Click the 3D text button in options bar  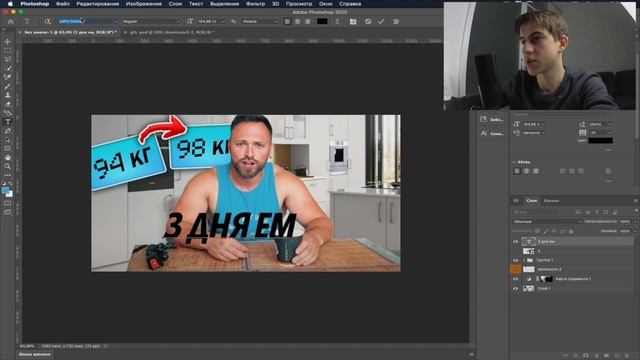(396, 21)
